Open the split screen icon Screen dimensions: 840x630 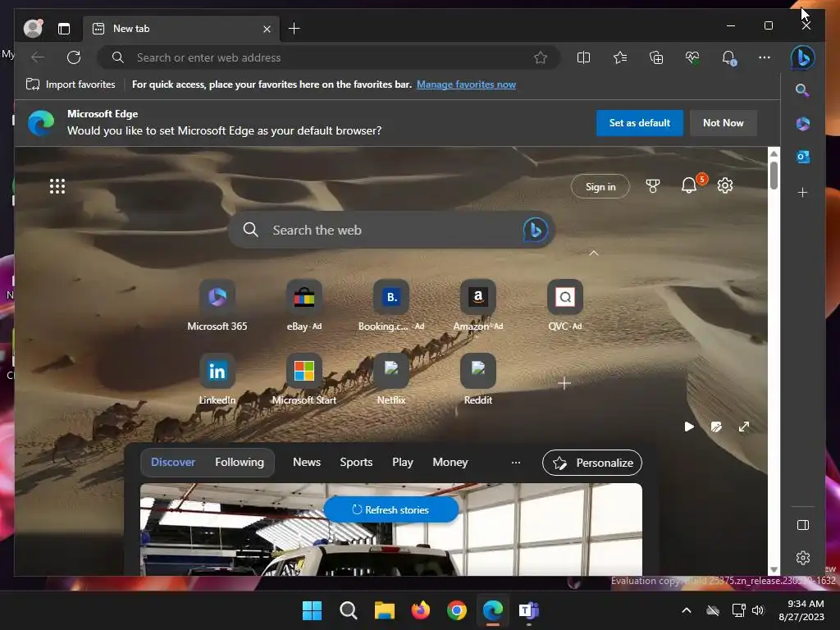pyautogui.click(x=583, y=57)
